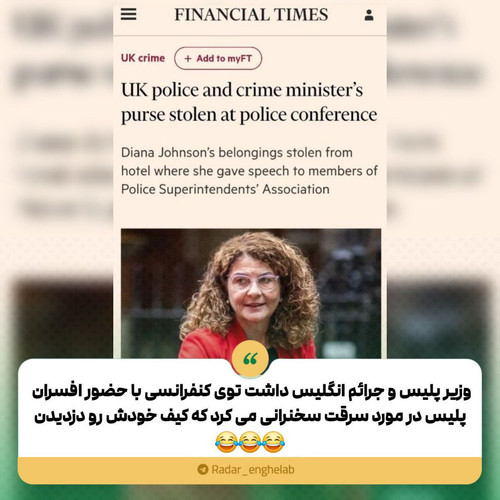Viewport: 500px width, 500px height.
Task: Select the purse stolen headline text
Action: point(249,102)
